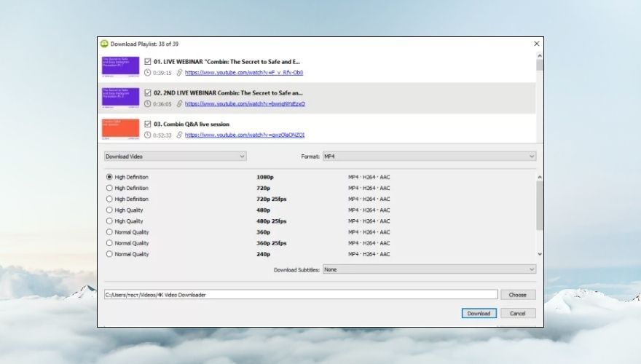Click orange thumbnail of Combin Q&A session
The height and width of the screenshot is (364, 641).
coord(121,129)
